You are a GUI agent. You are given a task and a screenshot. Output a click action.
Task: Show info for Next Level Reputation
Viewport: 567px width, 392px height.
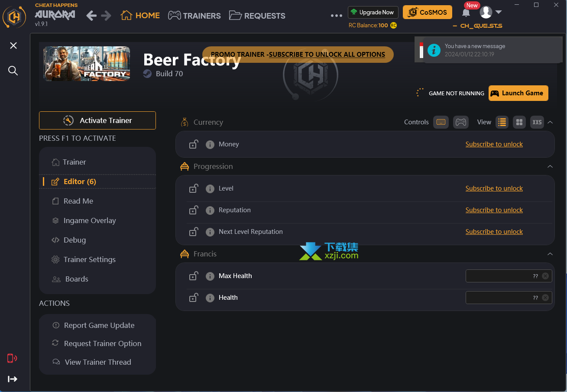point(210,232)
